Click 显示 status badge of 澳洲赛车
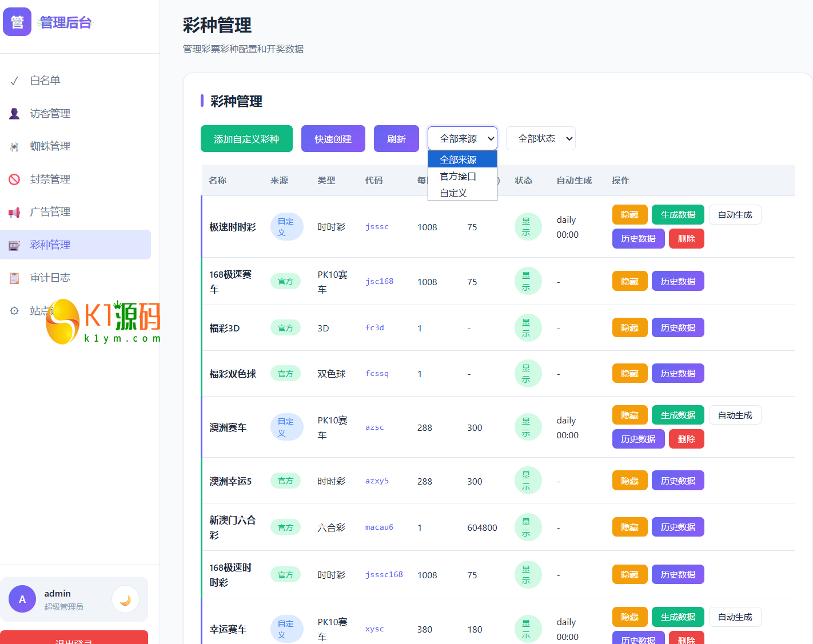This screenshot has width=813, height=644. point(528,427)
